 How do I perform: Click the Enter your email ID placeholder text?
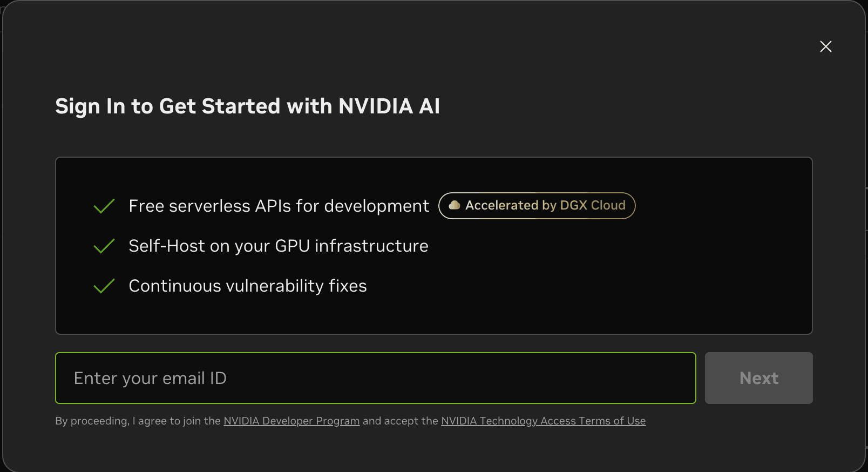(x=151, y=378)
